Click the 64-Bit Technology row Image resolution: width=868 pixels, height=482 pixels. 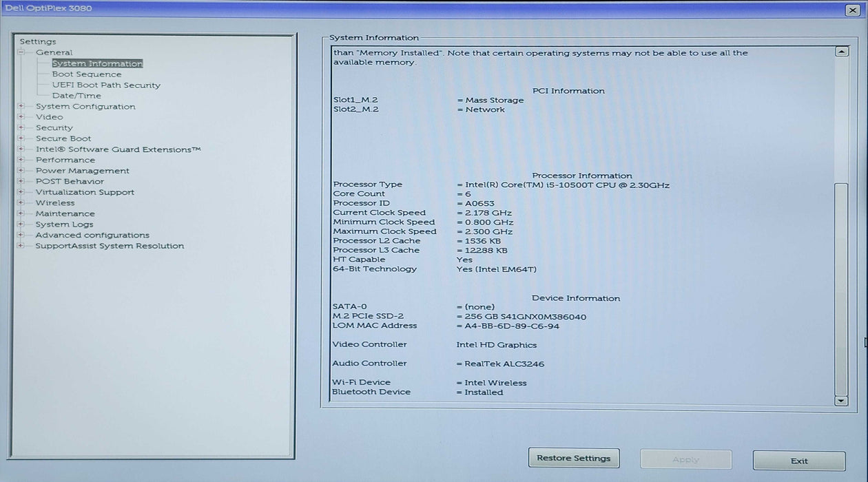coord(435,269)
